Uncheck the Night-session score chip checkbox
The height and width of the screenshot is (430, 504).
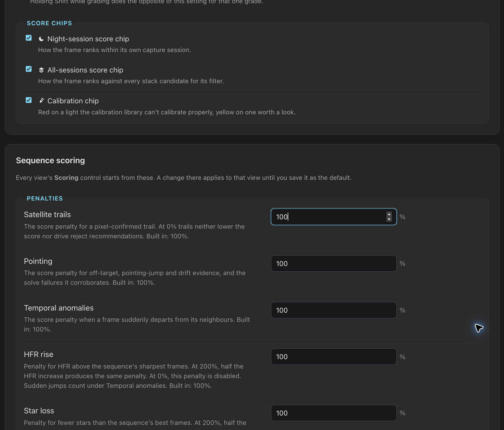pos(29,38)
